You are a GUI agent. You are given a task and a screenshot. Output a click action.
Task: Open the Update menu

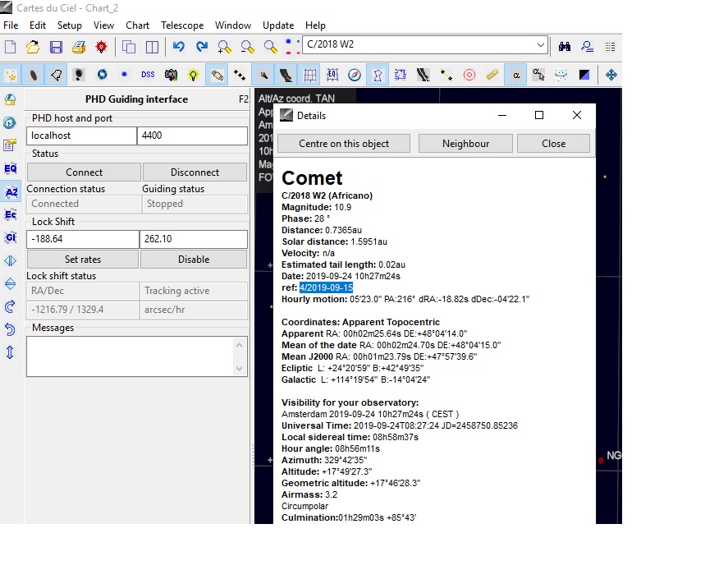click(x=278, y=25)
